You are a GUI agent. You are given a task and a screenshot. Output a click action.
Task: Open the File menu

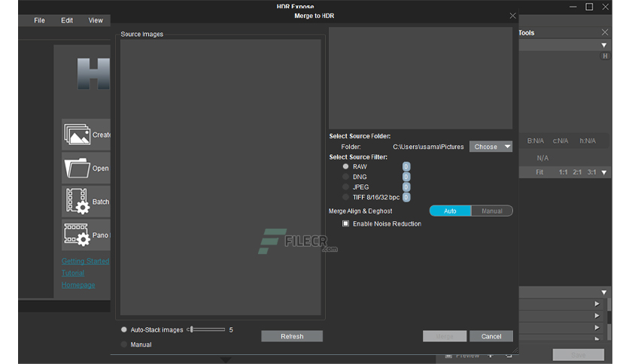(x=39, y=20)
